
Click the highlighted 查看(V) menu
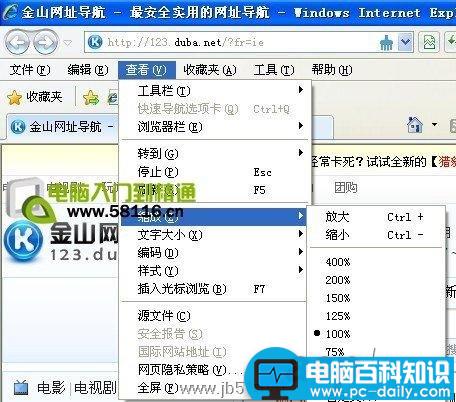coord(147,70)
